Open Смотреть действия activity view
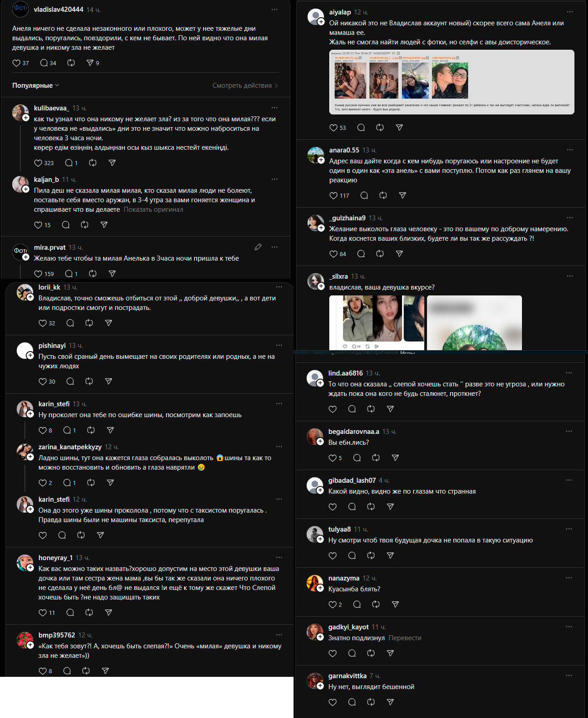 click(x=245, y=86)
